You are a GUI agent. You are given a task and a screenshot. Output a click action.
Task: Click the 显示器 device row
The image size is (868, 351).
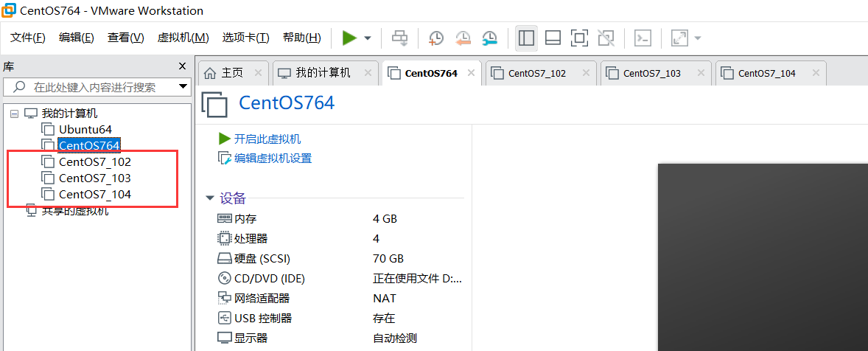click(340, 338)
